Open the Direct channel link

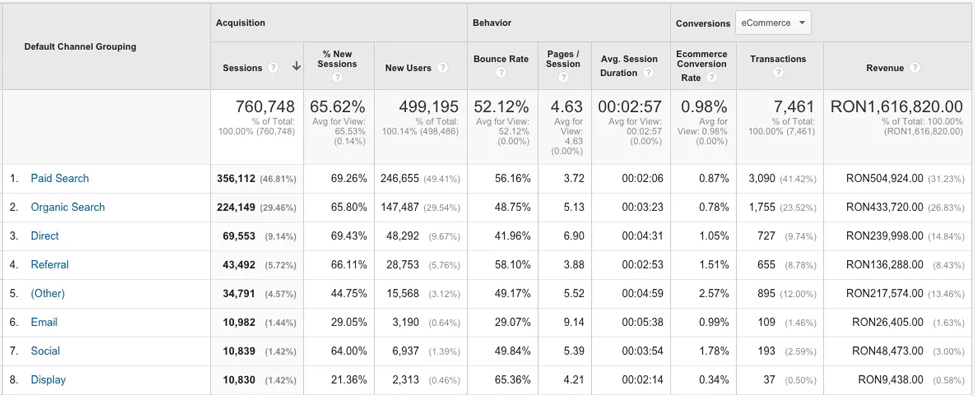point(45,236)
